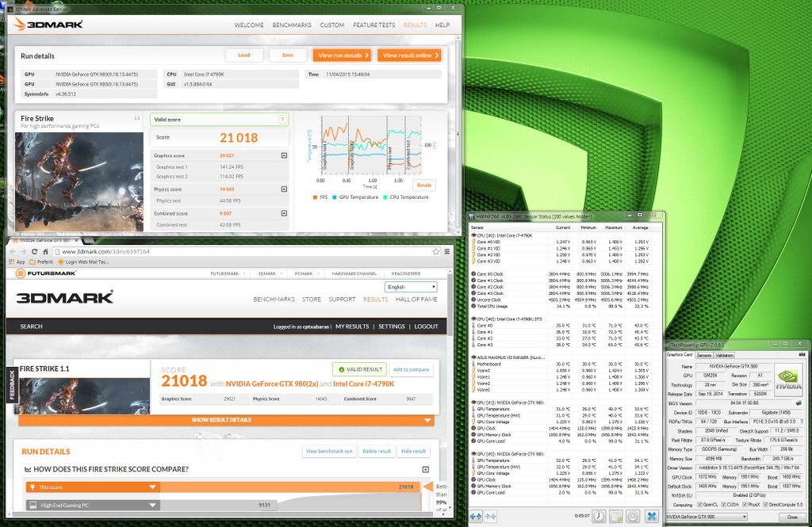Click the Save button in Run details
The image size is (812, 527).
tap(288, 55)
